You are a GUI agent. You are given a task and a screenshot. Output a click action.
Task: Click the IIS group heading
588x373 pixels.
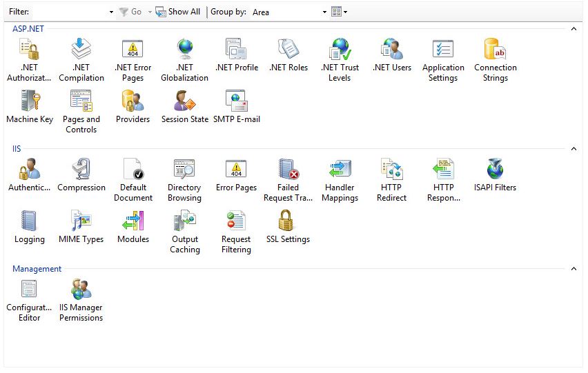click(x=17, y=149)
